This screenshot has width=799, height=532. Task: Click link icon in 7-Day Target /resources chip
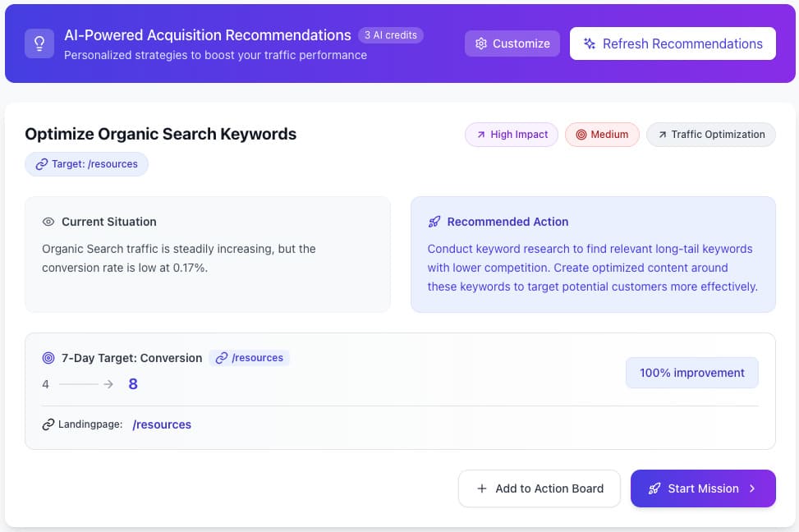pos(221,358)
